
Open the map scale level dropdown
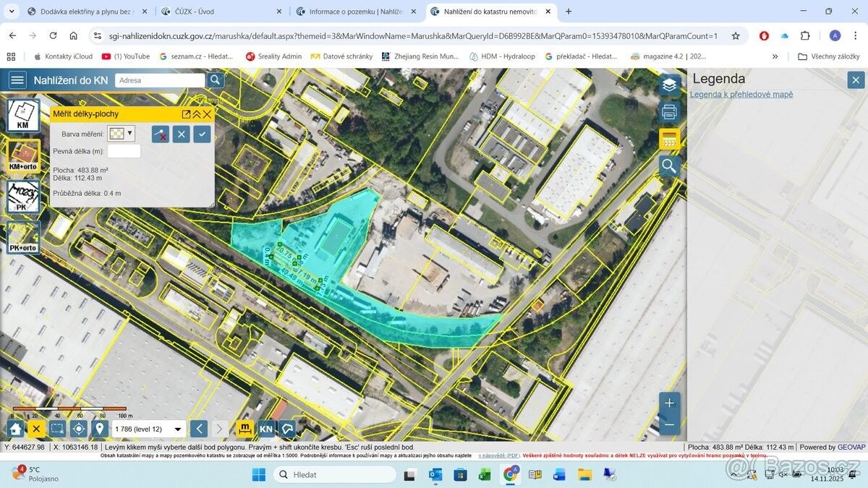coord(178,429)
